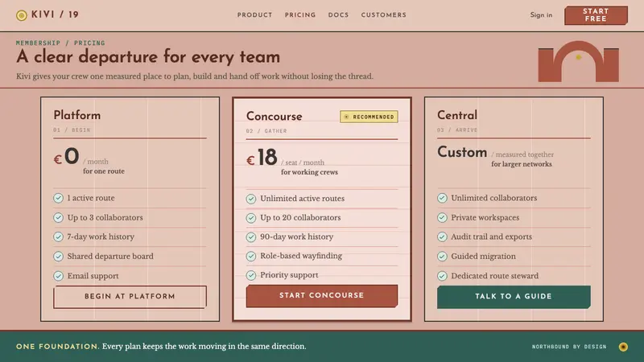Click the arch illustration in the header
The height and width of the screenshot is (362, 644).
pos(578,61)
